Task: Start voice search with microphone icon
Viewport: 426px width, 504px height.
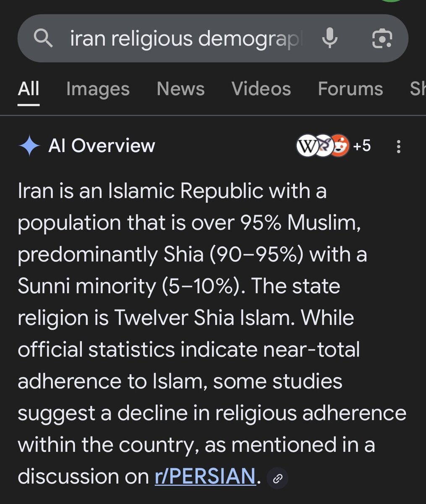Action: click(330, 39)
